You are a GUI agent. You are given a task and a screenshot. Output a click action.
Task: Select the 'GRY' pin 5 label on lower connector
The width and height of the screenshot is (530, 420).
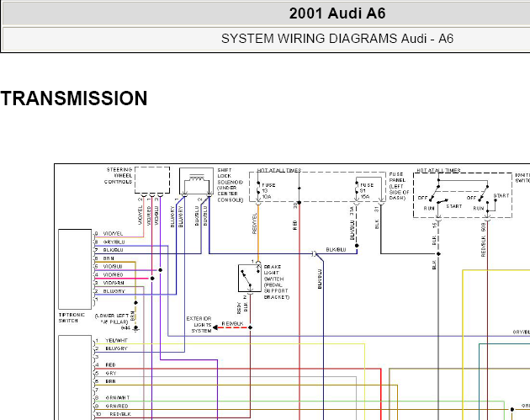tap(111, 373)
